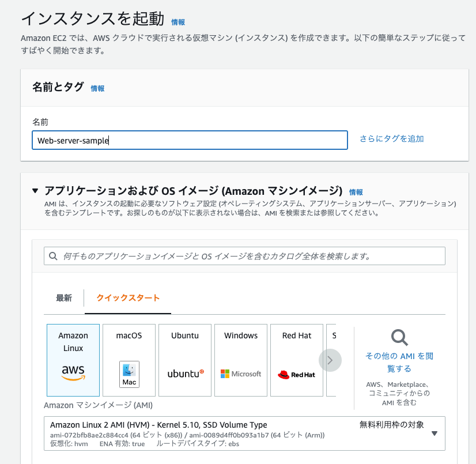The image size is (476, 464).
Task: Click the search icon in AMI catalog search
Action: [53, 256]
